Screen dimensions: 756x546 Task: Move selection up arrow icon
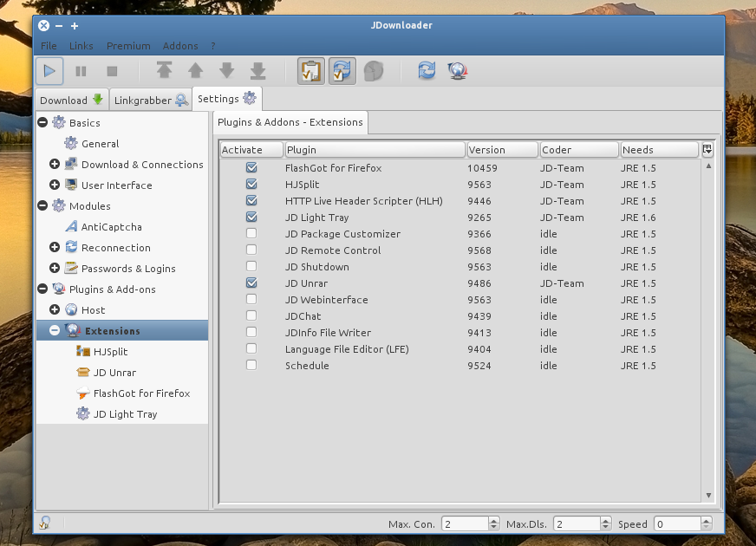pyautogui.click(x=195, y=70)
